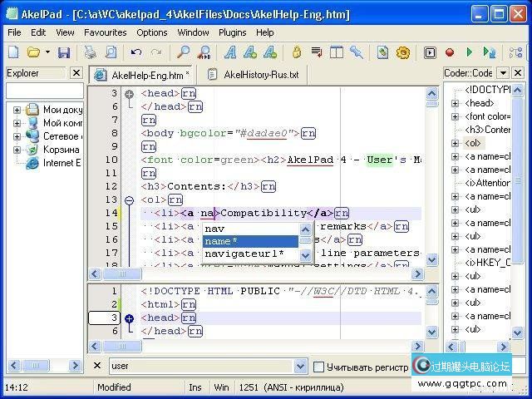Click the green macro play icon
Screen dimensions: 532x399
click(x=470, y=52)
